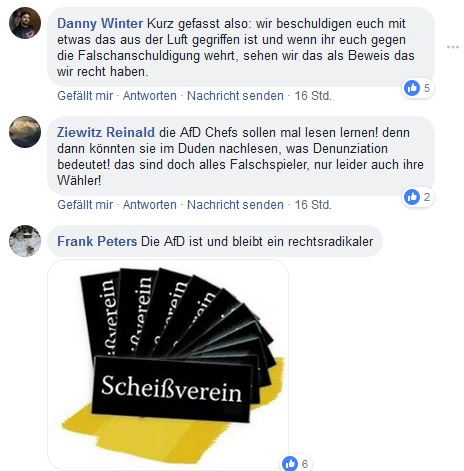464x471 pixels.
Task: Click Antworten under Ziewitz Reinald's comment
Action: click(150, 205)
